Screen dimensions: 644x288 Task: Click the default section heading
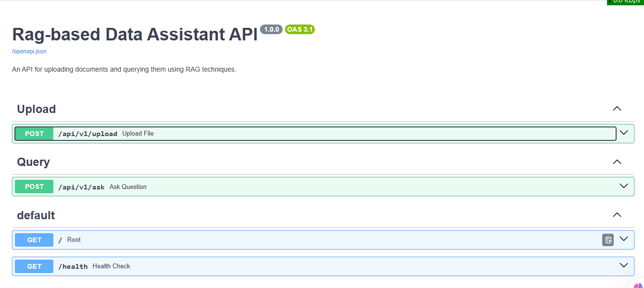(x=36, y=215)
